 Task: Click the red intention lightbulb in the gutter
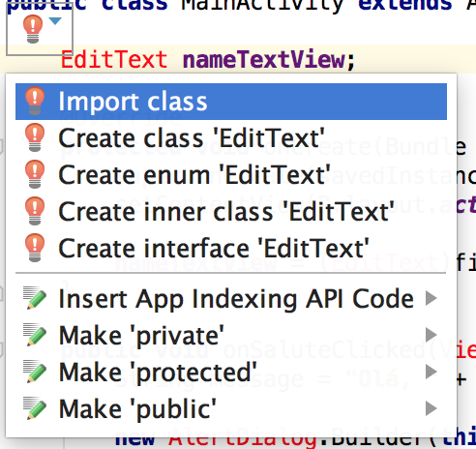[x=33, y=29]
